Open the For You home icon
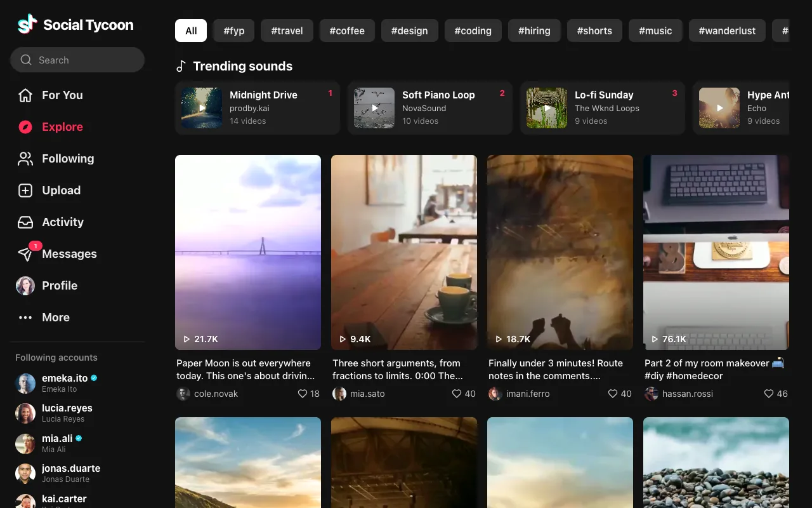Viewport: 812px width, 508px height. coord(25,95)
